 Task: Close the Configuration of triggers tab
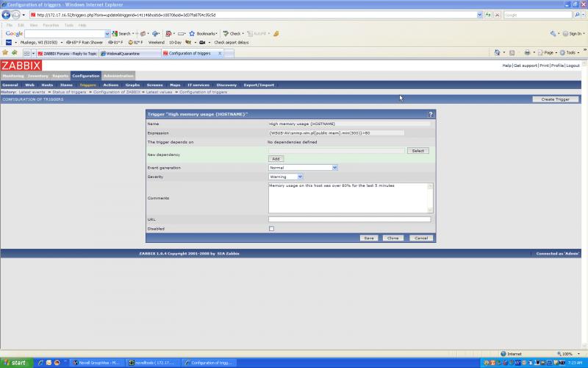point(220,53)
